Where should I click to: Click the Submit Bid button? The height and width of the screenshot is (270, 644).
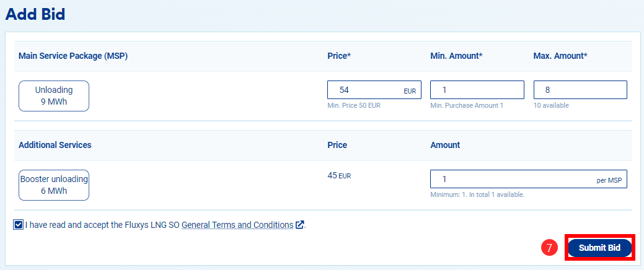599,248
